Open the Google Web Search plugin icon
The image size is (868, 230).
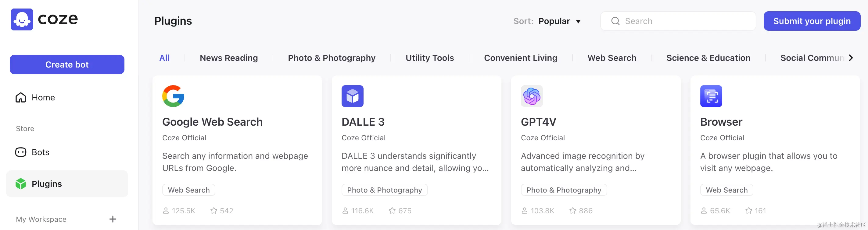pyautogui.click(x=173, y=96)
